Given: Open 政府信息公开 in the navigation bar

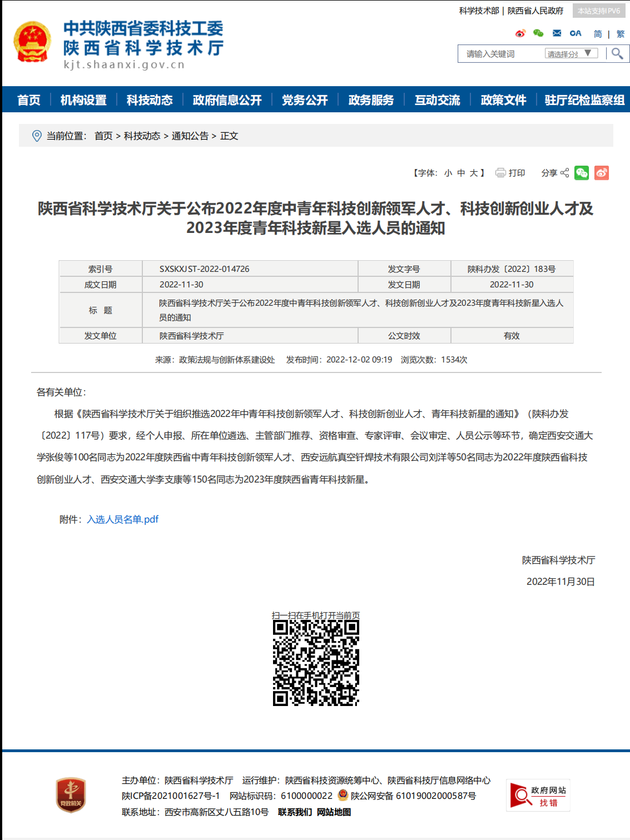Looking at the screenshot, I should tap(227, 100).
